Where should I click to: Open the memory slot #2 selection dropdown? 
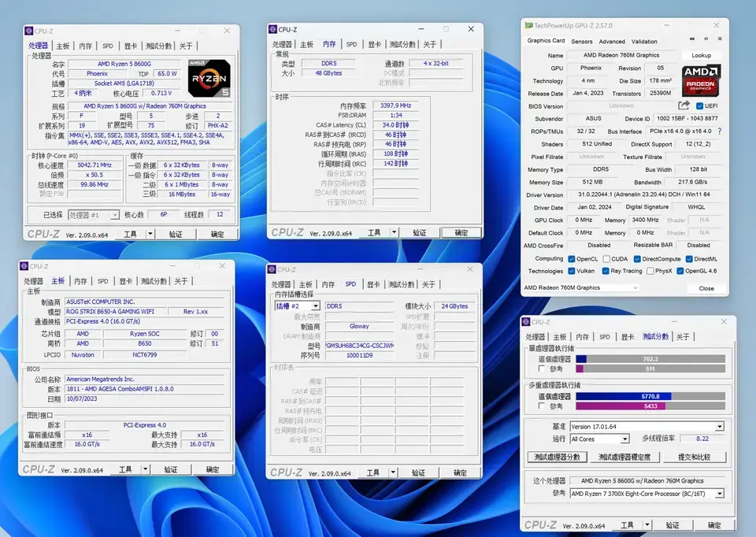[297, 306]
